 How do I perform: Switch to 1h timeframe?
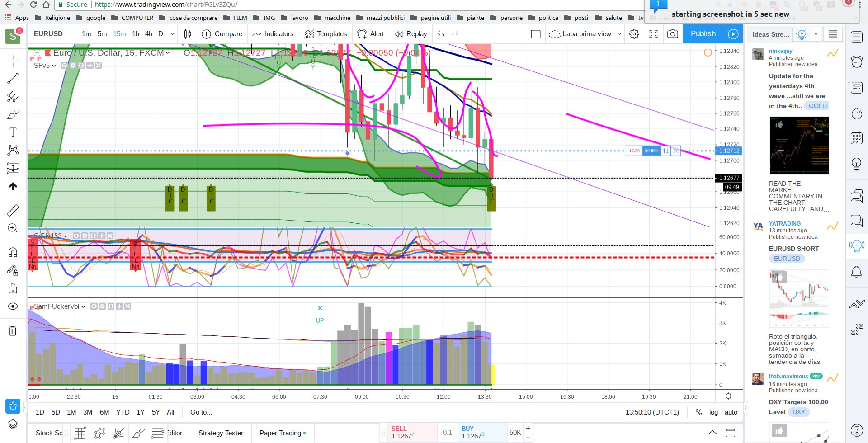(x=136, y=34)
